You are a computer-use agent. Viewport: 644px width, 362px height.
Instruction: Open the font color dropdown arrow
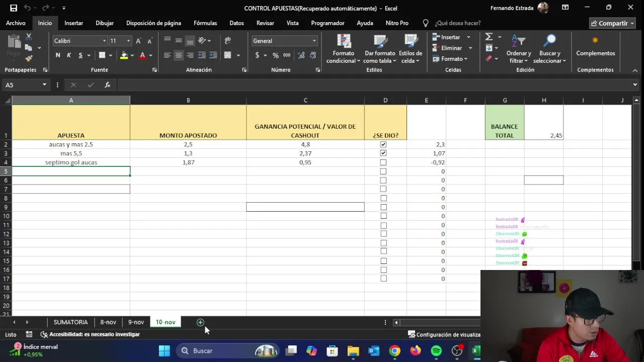coord(150,55)
